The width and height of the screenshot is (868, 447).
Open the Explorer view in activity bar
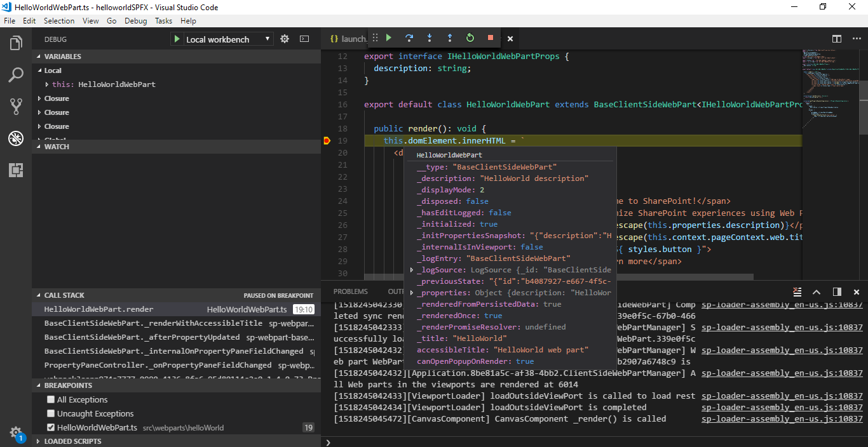point(16,43)
